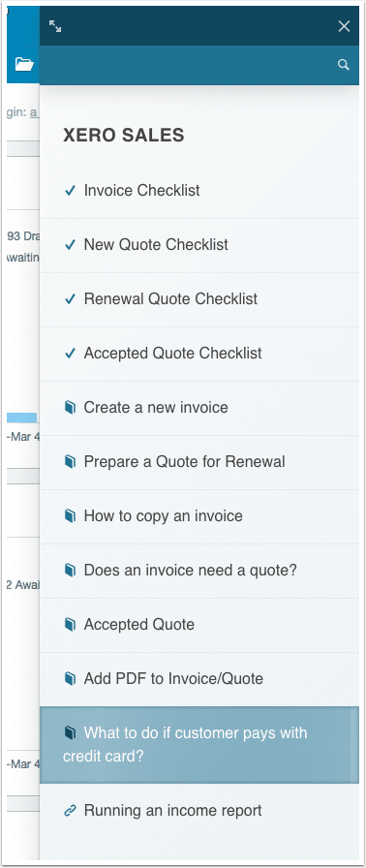Screen dimensions: 366x868
Task: Click the Invoice Checklist text
Action: coord(142,191)
